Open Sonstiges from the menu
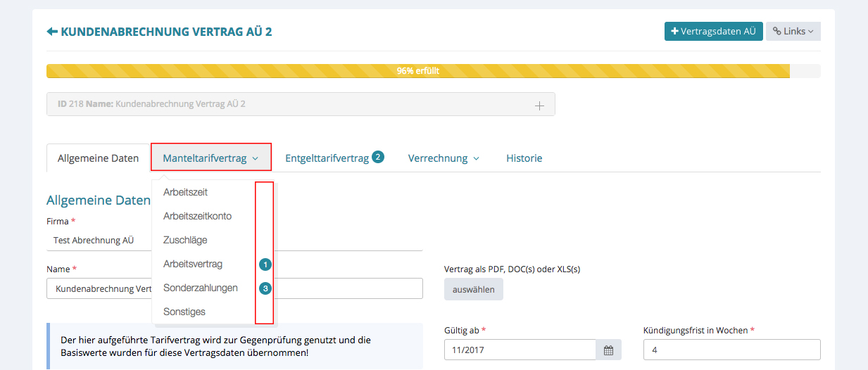Screen dimensions: 868x370 pos(184,312)
